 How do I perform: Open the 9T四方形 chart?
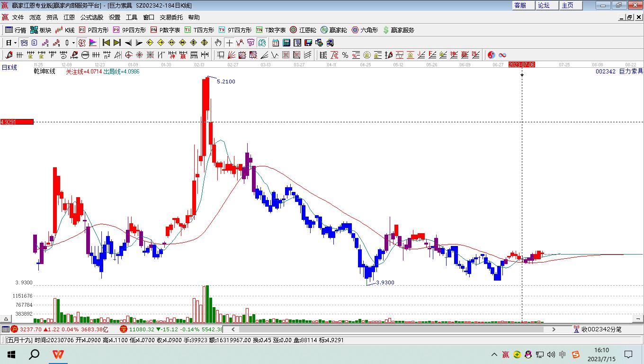coord(235,30)
